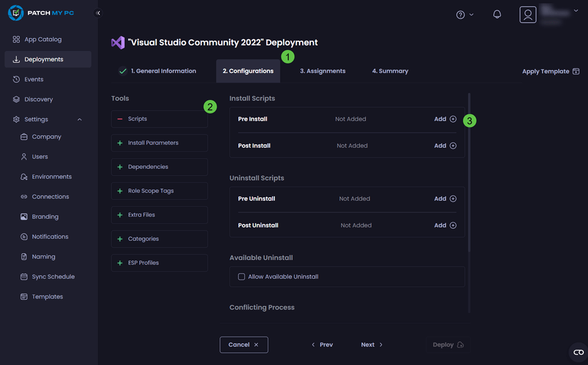
Task: Click the plus circle for Pre Uninstall
Action: [453, 198]
